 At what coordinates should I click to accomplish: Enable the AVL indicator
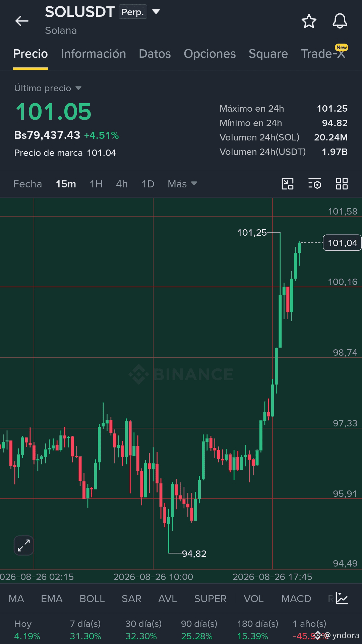(168, 598)
